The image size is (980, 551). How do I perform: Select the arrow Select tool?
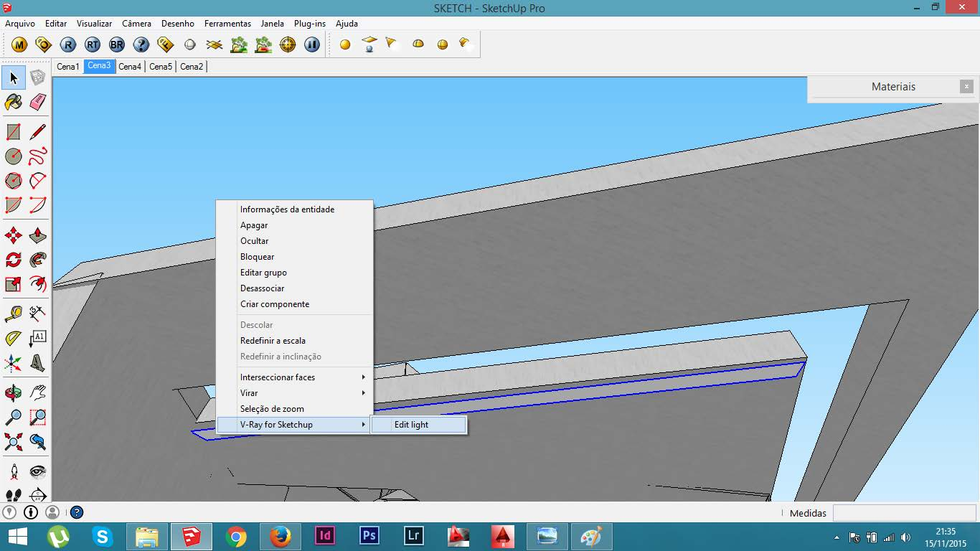pyautogui.click(x=14, y=77)
